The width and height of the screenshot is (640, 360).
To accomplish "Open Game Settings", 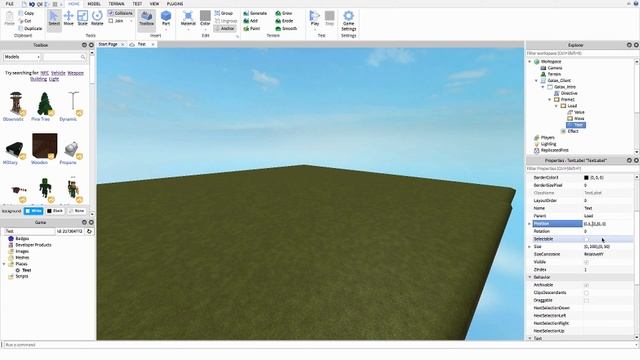I will point(349,20).
